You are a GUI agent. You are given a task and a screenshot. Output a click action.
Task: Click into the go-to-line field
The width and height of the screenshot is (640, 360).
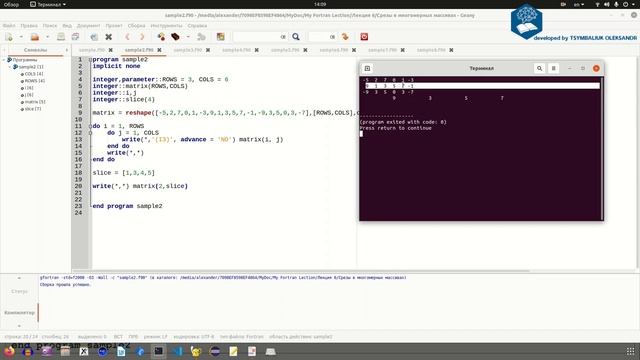[322, 37]
